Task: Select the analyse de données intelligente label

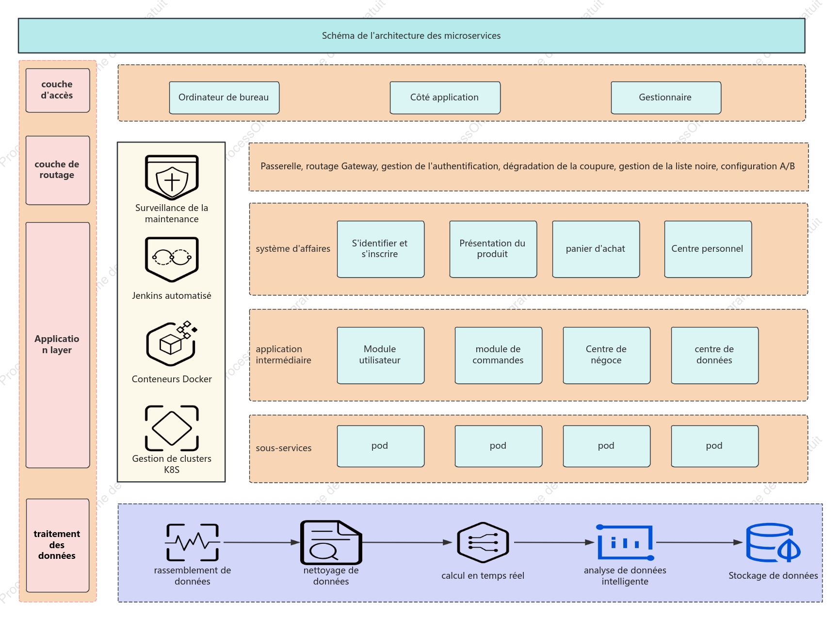Action: [625, 576]
